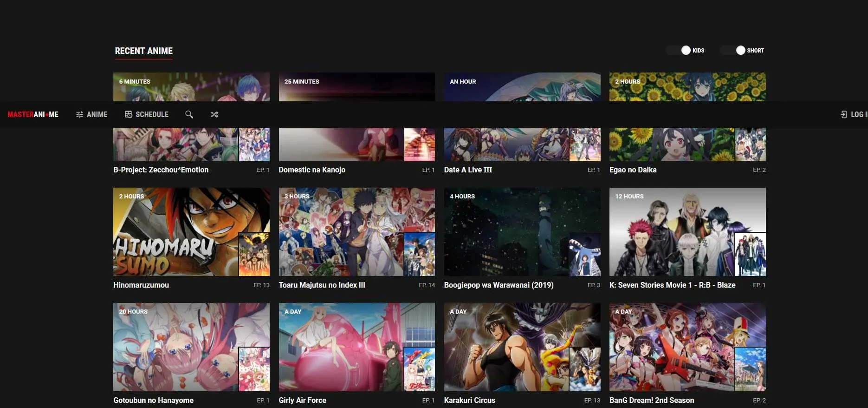Click Toaru Majutsu EP. 14 label
868x408 pixels.
(427, 285)
